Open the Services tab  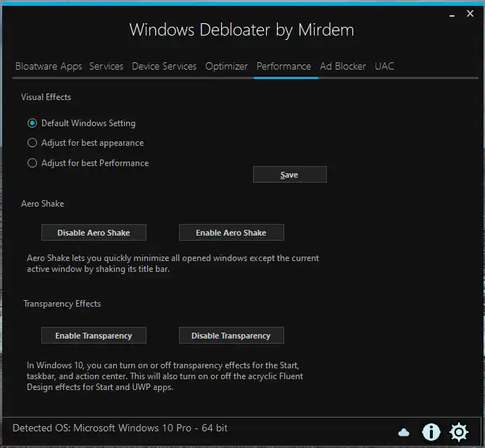(106, 66)
